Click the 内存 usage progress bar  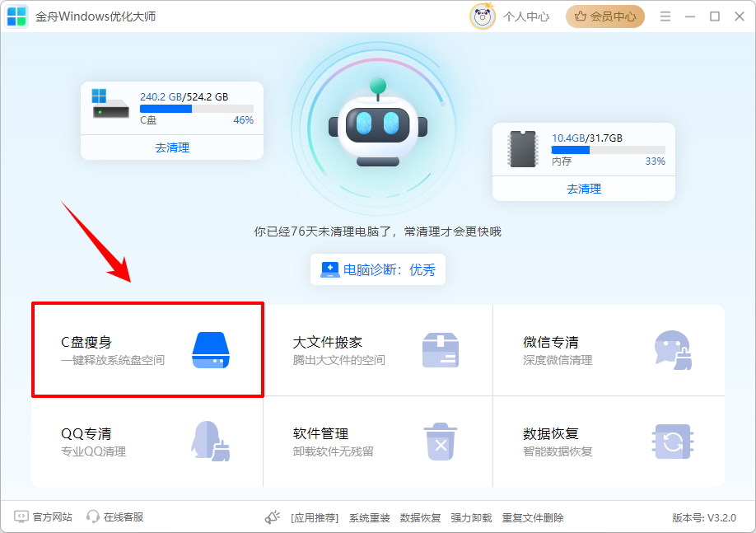click(x=608, y=150)
